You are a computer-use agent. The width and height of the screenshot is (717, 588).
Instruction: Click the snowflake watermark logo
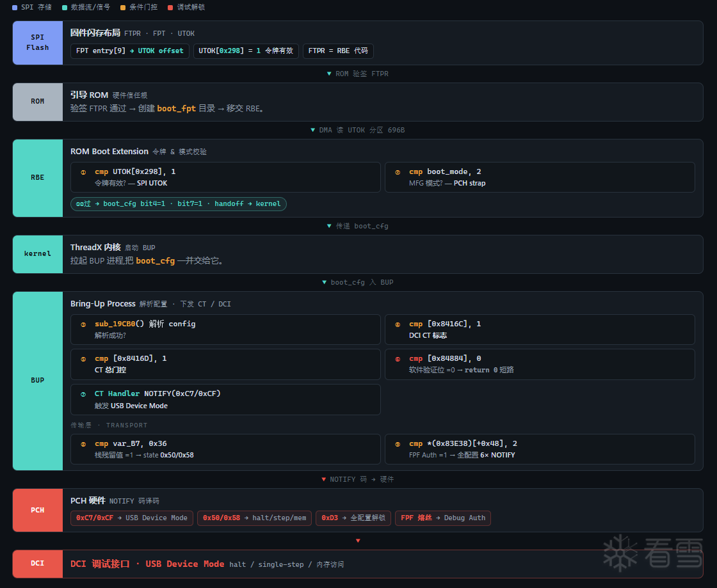point(620,553)
